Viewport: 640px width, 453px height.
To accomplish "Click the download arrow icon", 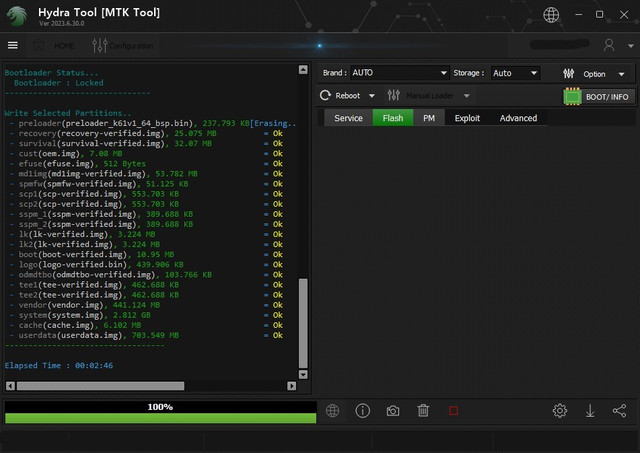I will click(590, 411).
